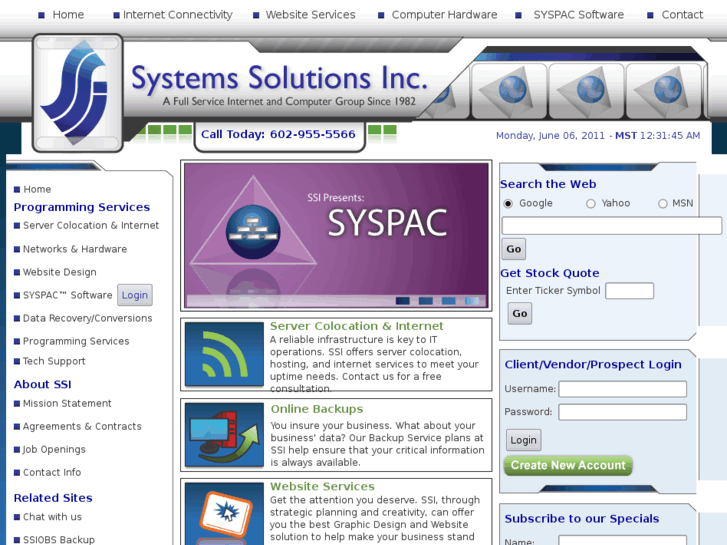The width and height of the screenshot is (727, 545).
Task: Click the Online Backups green heading
Action: [x=317, y=409]
